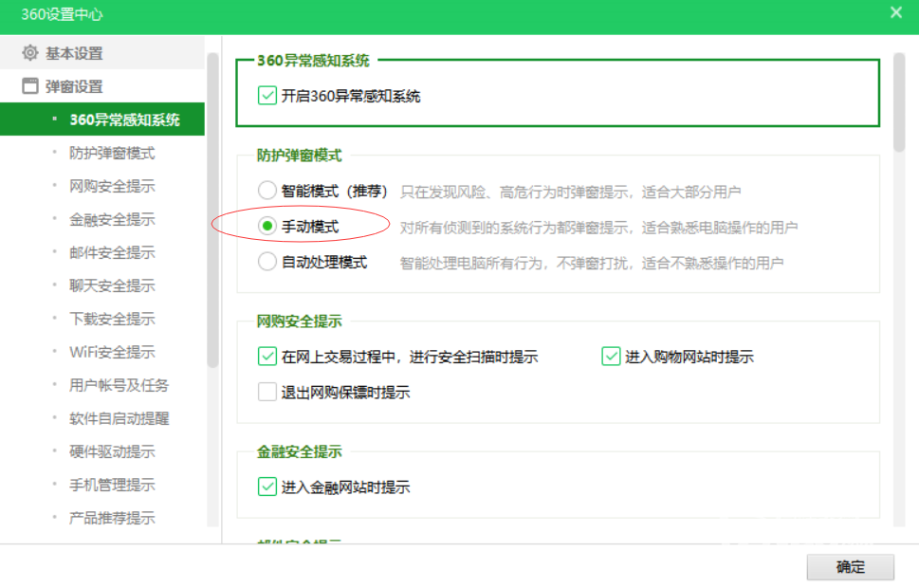Toggle 进入购物网站时提示 checkbox

[611, 357]
